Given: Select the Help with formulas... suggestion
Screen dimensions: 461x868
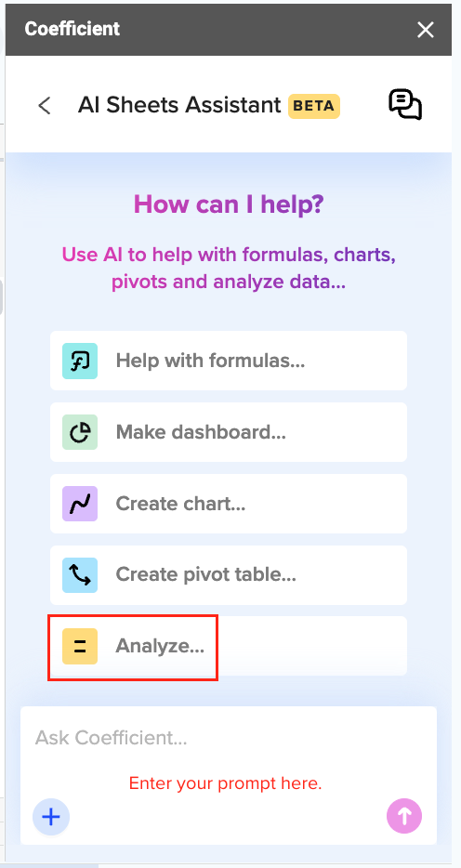Looking at the screenshot, I should click(229, 361).
